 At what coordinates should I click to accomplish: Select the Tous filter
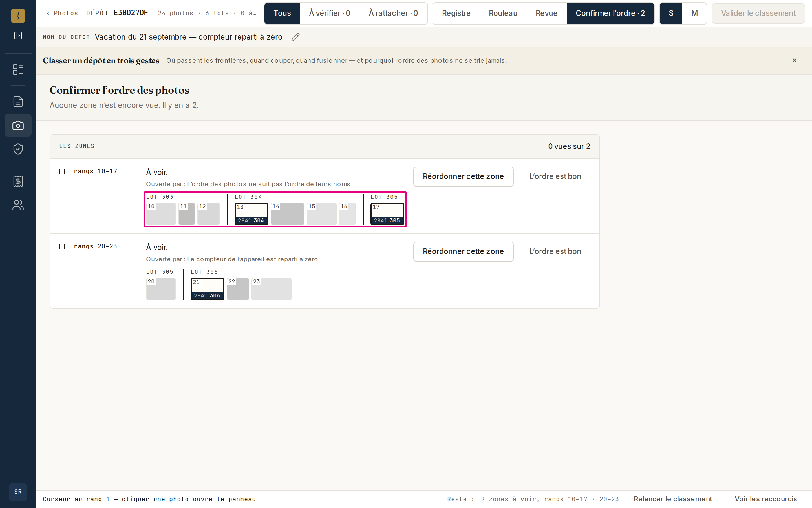coord(282,14)
